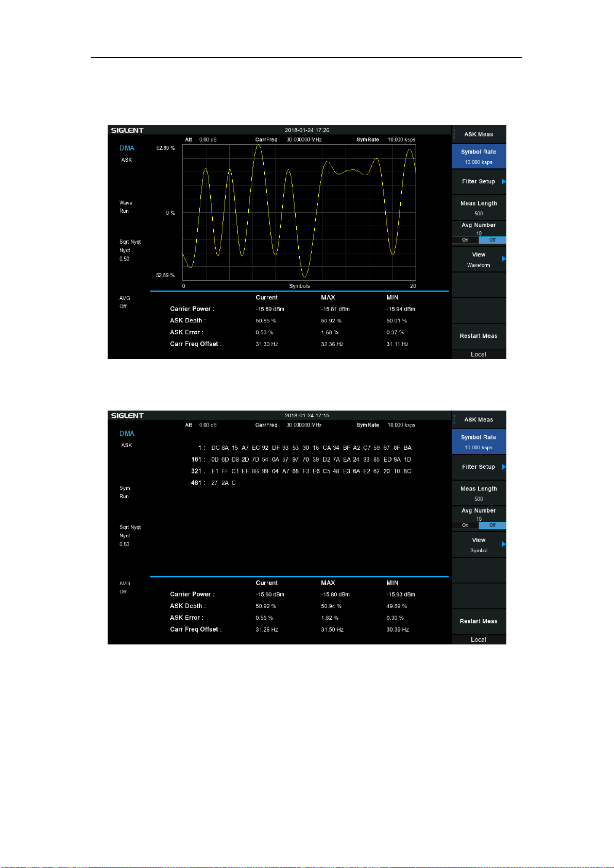Click the Local indicator in waveform screen

[x=479, y=354]
